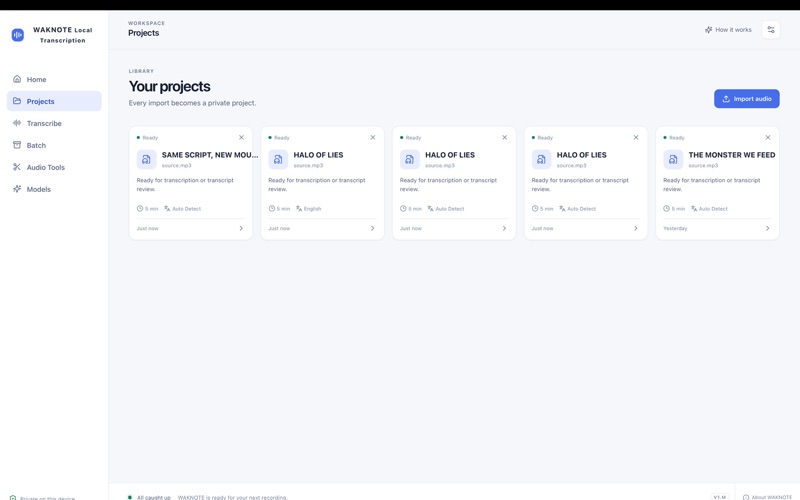Open Audio Tools in the sidebar
The width and height of the screenshot is (800, 500).
tap(54, 167)
